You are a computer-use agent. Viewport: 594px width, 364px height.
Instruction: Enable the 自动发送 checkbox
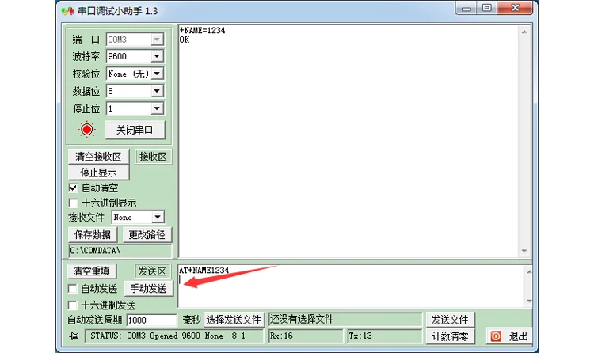(x=72, y=289)
